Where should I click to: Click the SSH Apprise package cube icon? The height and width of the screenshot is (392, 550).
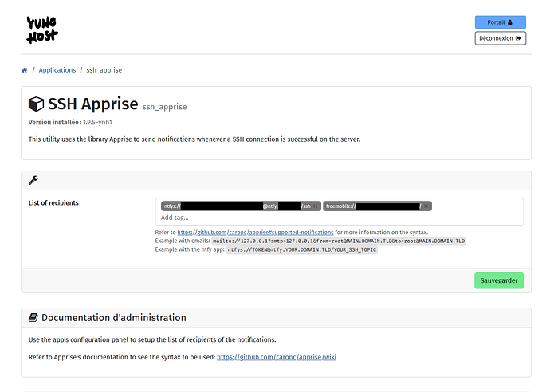(x=36, y=104)
